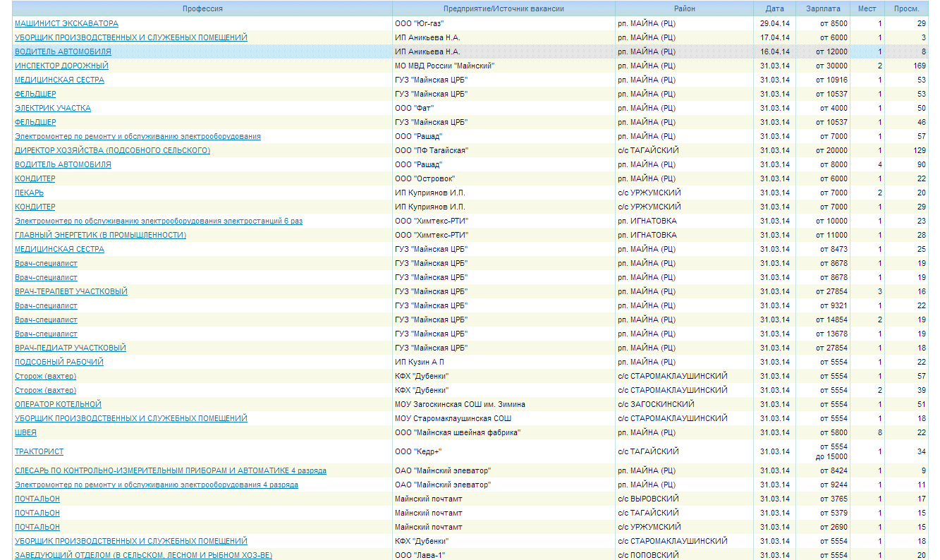Image resolution: width=940 pixels, height=560 pixels.
Task: Select the date cell 17.04.14
Action: click(x=774, y=37)
